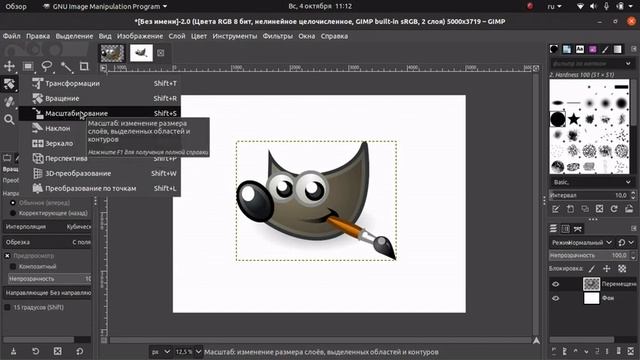
Task: Toggle lock alpha channel icon in Блокировка
Action: coord(622,268)
